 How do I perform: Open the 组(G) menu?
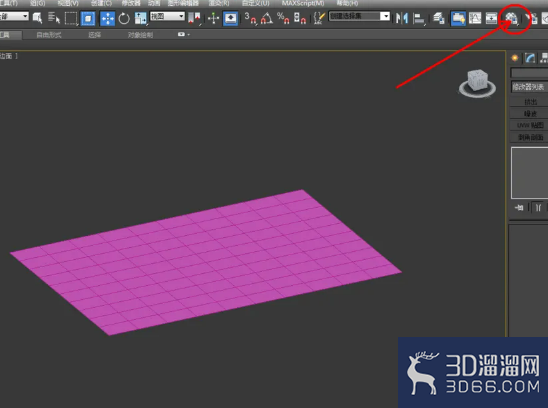(x=37, y=3)
